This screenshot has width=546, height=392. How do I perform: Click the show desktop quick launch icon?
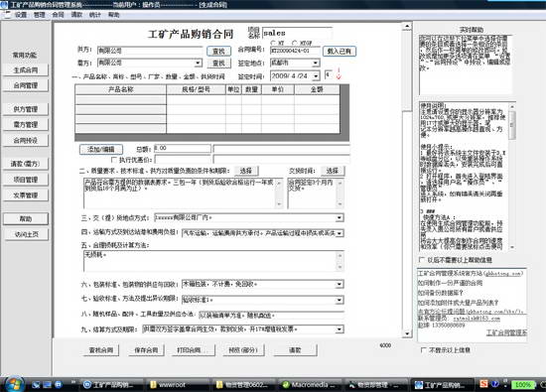coord(47,385)
